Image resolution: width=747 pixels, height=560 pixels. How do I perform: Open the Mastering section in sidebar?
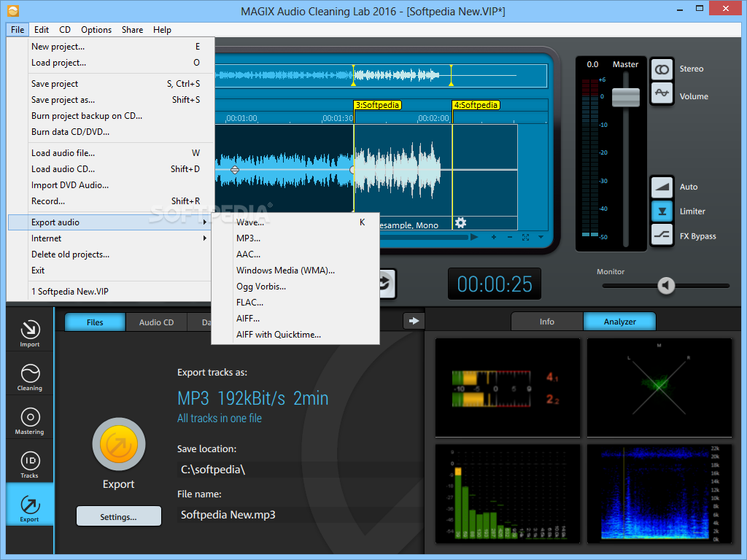pos(29,421)
